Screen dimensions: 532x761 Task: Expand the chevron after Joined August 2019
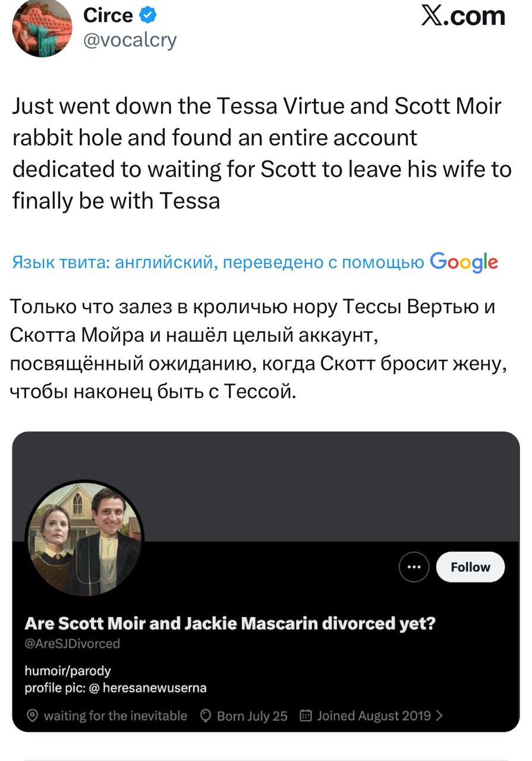click(439, 716)
